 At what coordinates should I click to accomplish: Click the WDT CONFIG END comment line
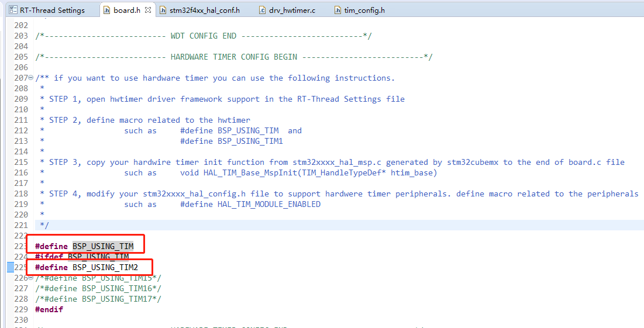point(204,36)
